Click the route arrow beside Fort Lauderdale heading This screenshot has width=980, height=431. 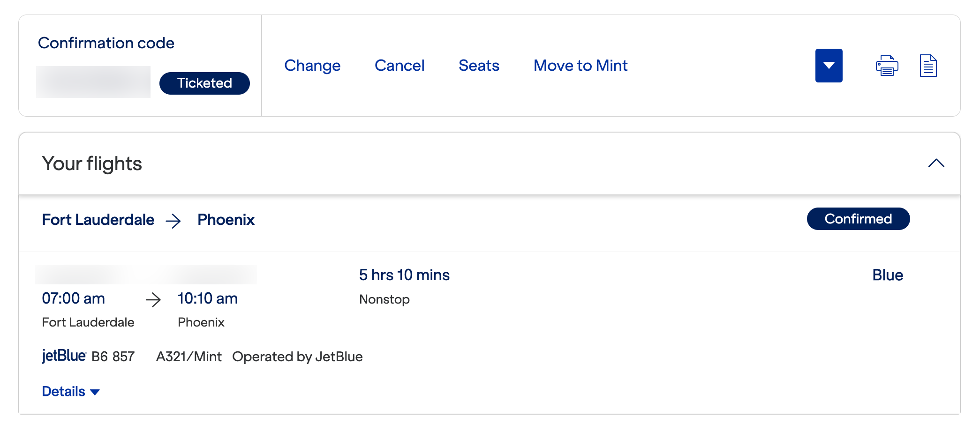[173, 221]
